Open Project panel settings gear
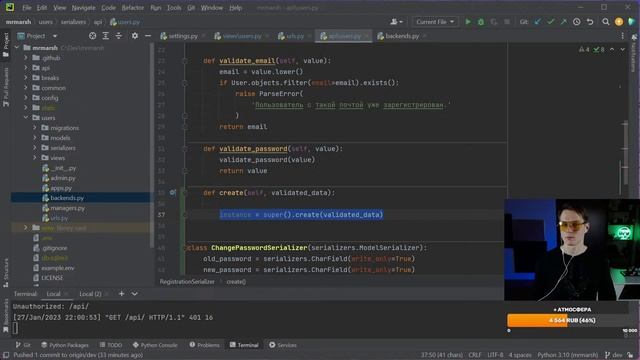 point(135,36)
